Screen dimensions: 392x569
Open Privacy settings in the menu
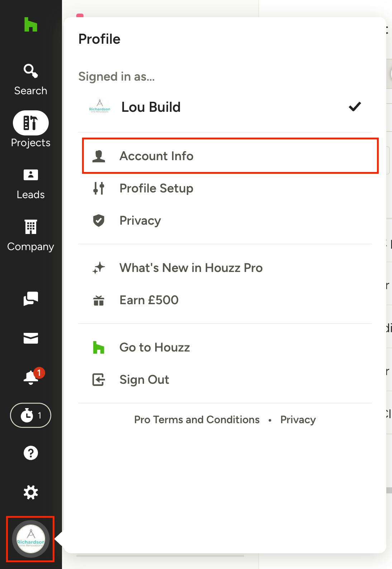pyautogui.click(x=225, y=220)
